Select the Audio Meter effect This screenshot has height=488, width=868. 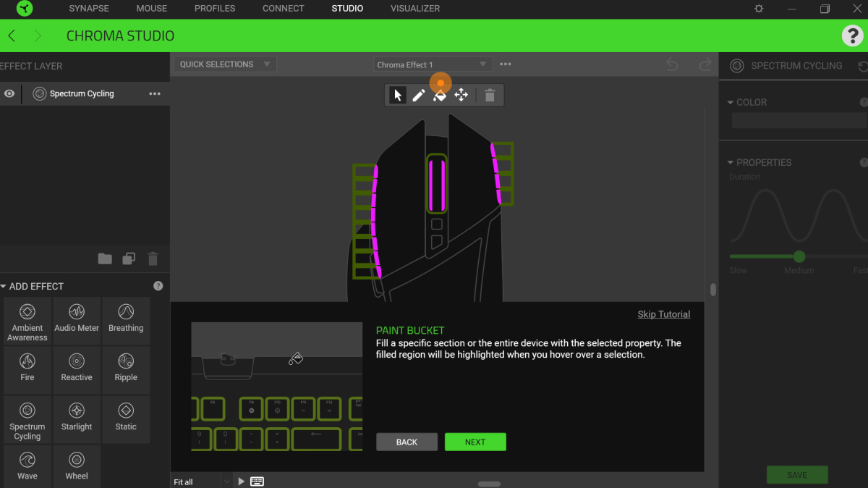point(76,320)
